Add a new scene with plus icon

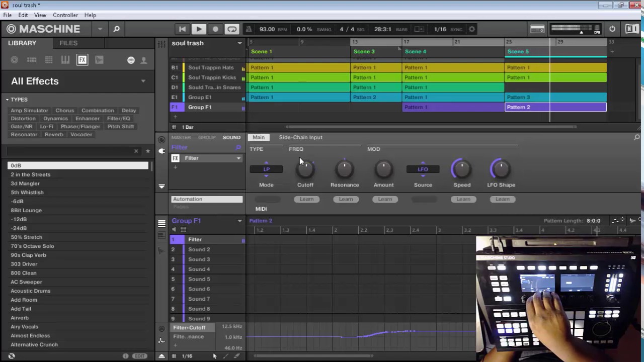pyautogui.click(x=612, y=51)
